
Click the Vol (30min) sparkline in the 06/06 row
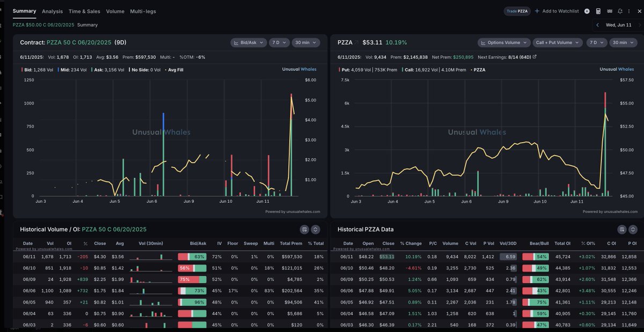click(x=151, y=290)
